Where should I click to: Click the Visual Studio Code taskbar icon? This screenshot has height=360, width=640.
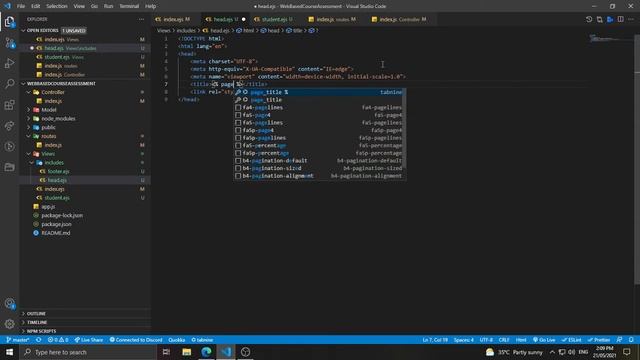(x=226, y=352)
